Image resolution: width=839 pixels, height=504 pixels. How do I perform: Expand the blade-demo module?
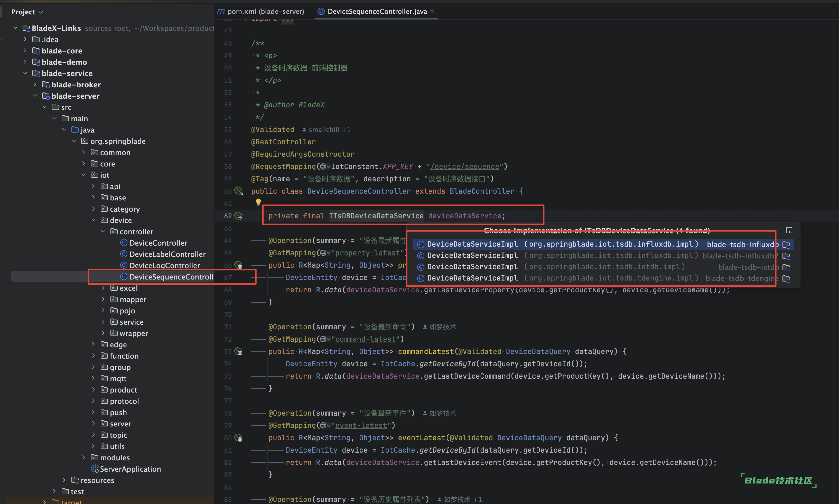[x=25, y=62]
